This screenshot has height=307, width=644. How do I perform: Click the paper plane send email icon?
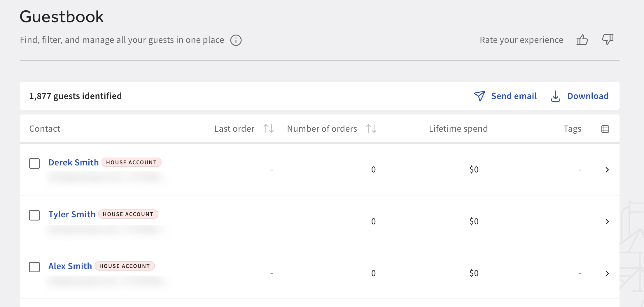pos(480,96)
